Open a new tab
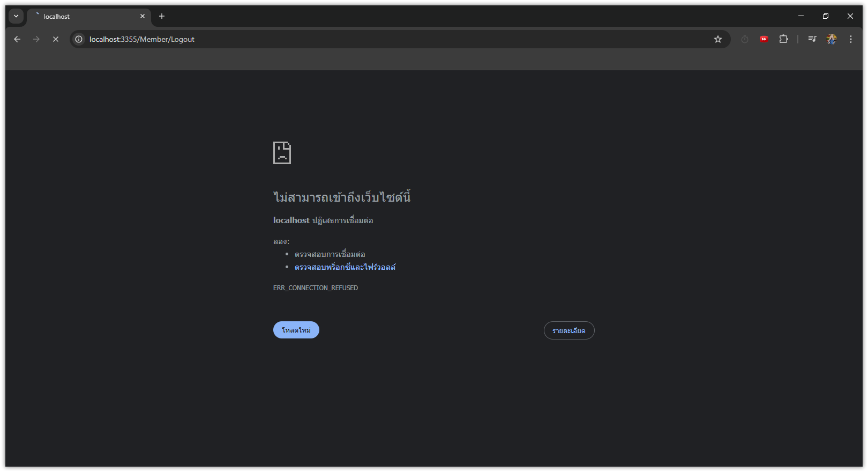 (162, 16)
